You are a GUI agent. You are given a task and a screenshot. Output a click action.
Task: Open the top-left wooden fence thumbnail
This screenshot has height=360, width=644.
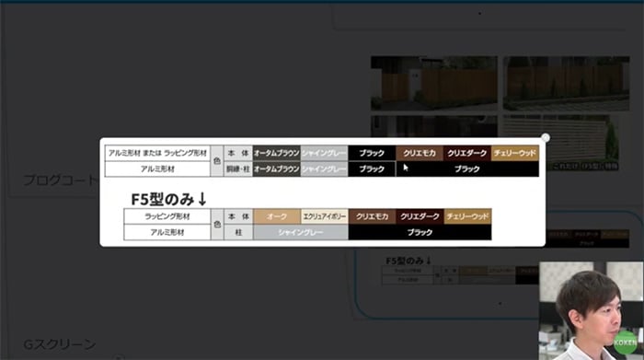[434, 84]
